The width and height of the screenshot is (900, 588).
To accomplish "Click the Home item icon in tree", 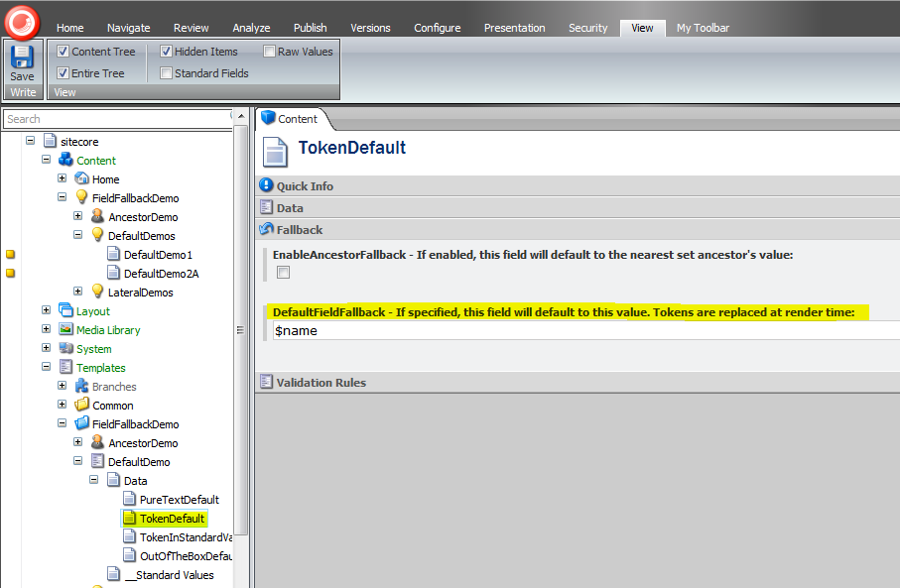I will [x=82, y=178].
